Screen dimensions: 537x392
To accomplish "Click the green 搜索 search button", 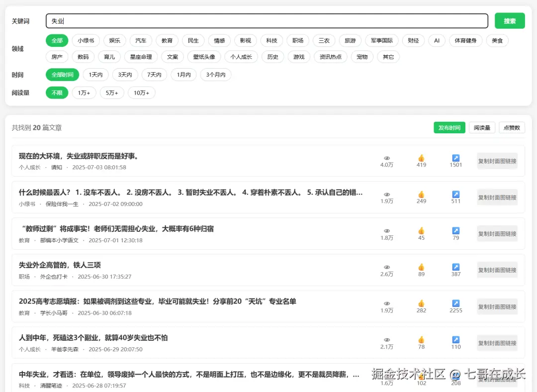I will click(510, 21).
